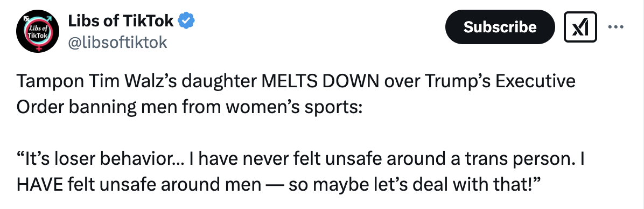Visit the @libsoftiktok handle link

[117, 42]
